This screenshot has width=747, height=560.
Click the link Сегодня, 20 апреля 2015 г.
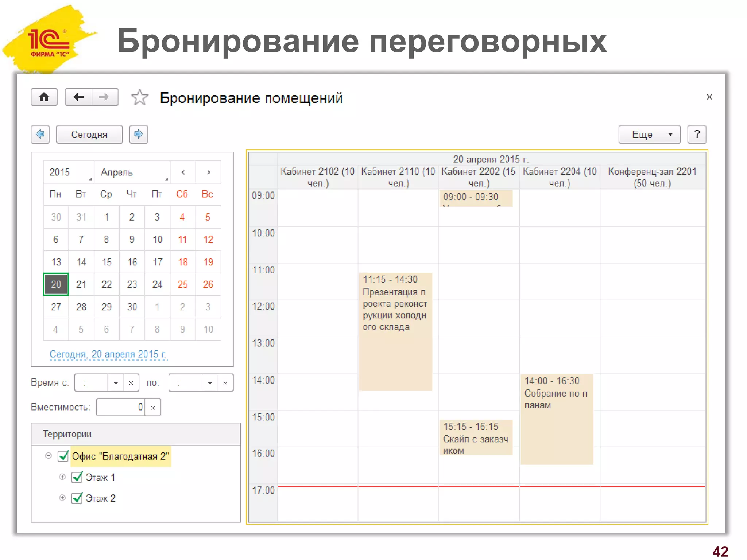coord(108,354)
